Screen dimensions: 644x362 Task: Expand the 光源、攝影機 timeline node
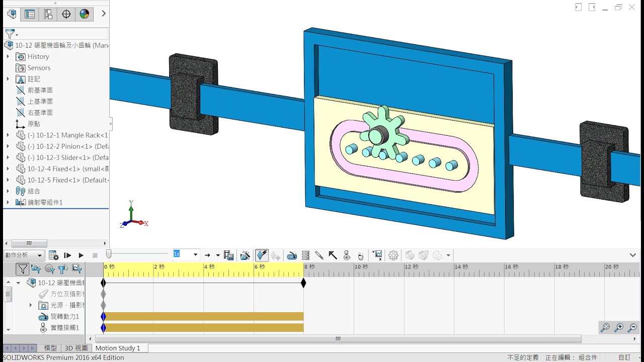point(30,305)
